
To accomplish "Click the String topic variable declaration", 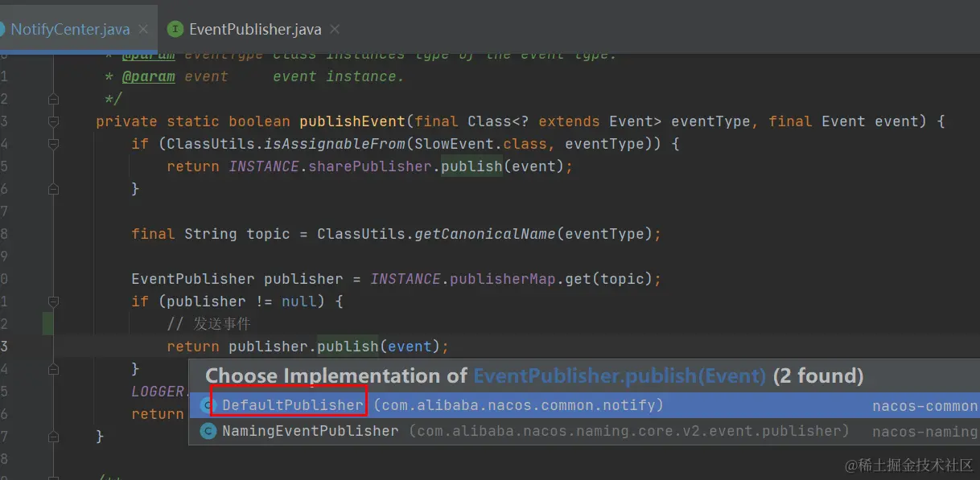I will pos(237,234).
